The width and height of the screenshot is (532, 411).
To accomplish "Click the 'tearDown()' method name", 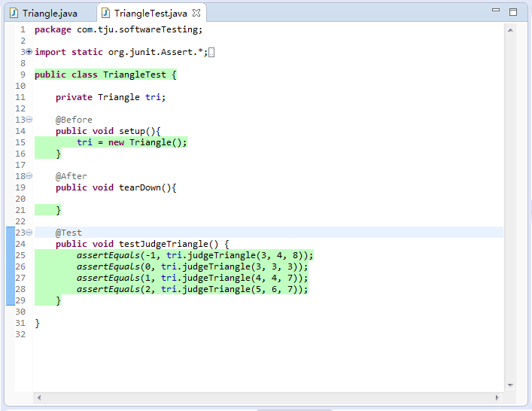I will (145, 187).
